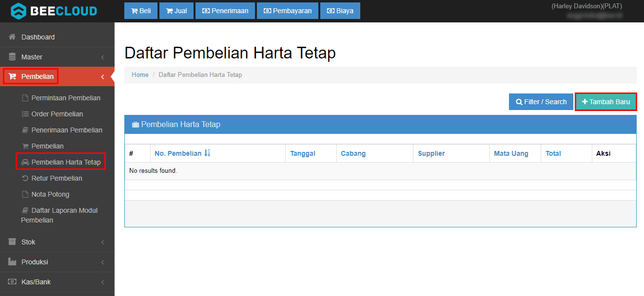Open the Master sidebar menu
The width and height of the screenshot is (644, 296).
click(x=57, y=57)
